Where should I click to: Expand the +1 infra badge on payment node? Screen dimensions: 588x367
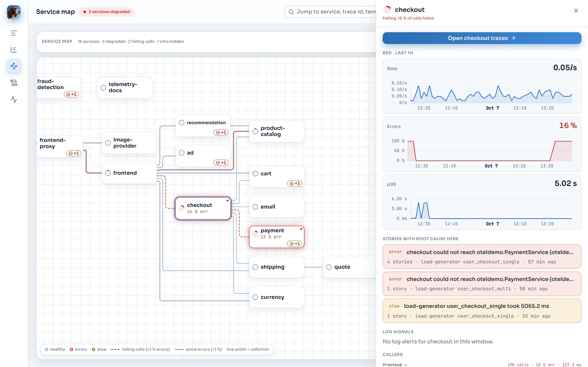(x=294, y=243)
